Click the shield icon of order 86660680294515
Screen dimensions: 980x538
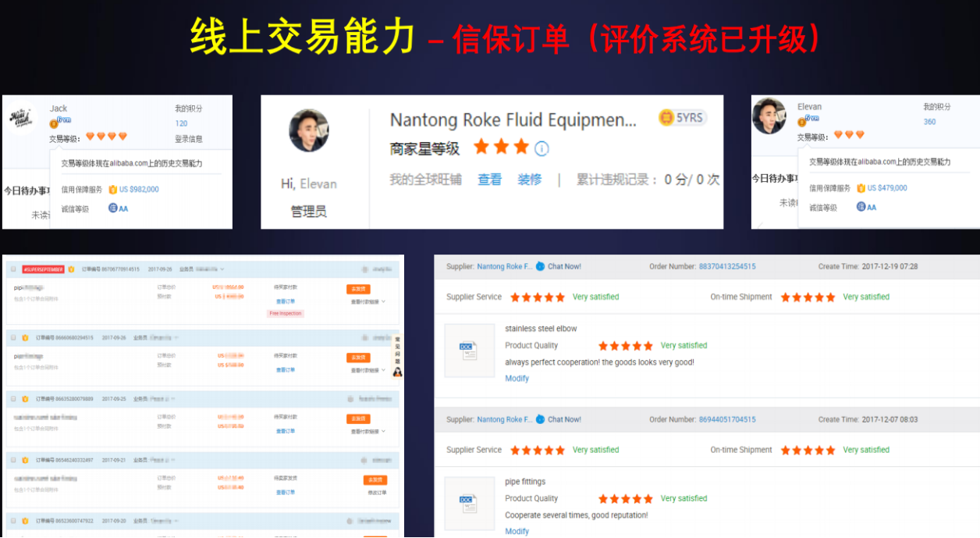coord(26,337)
